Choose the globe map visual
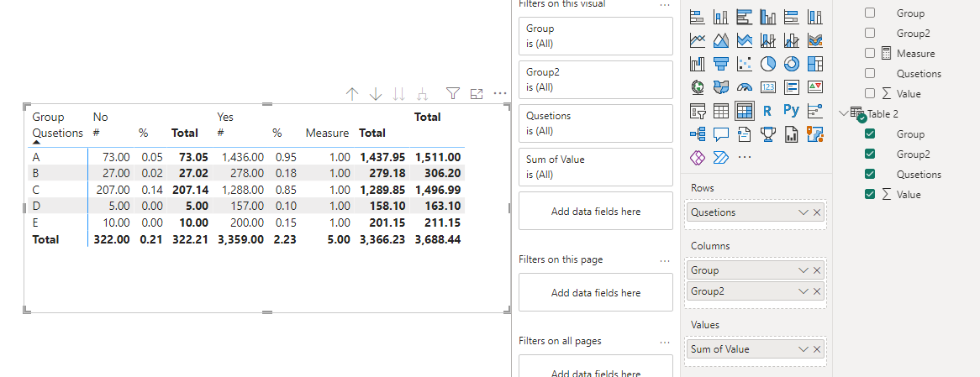 click(x=698, y=86)
